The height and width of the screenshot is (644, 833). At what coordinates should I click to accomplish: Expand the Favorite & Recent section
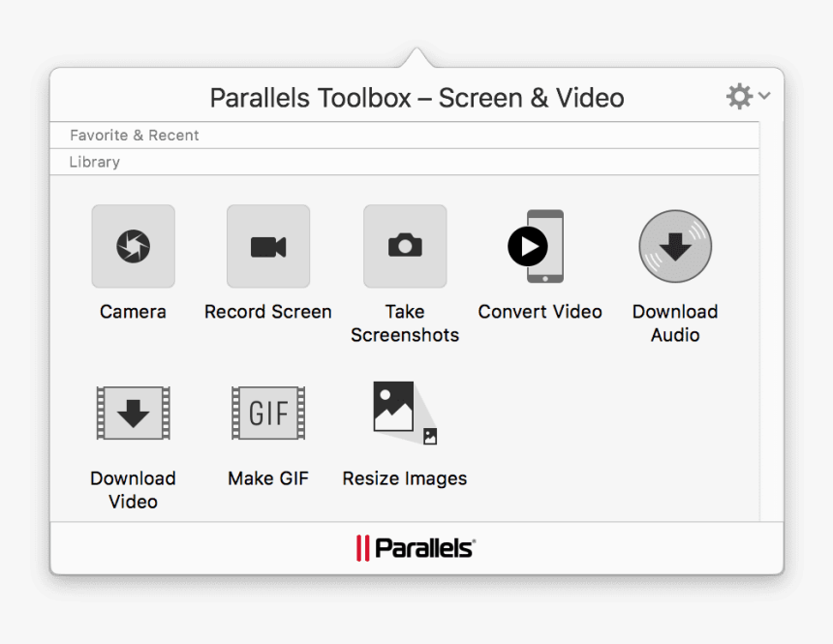point(404,136)
